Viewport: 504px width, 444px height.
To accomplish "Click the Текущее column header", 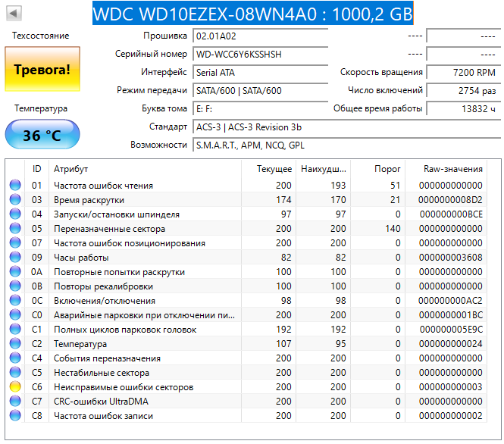I will point(269,169).
